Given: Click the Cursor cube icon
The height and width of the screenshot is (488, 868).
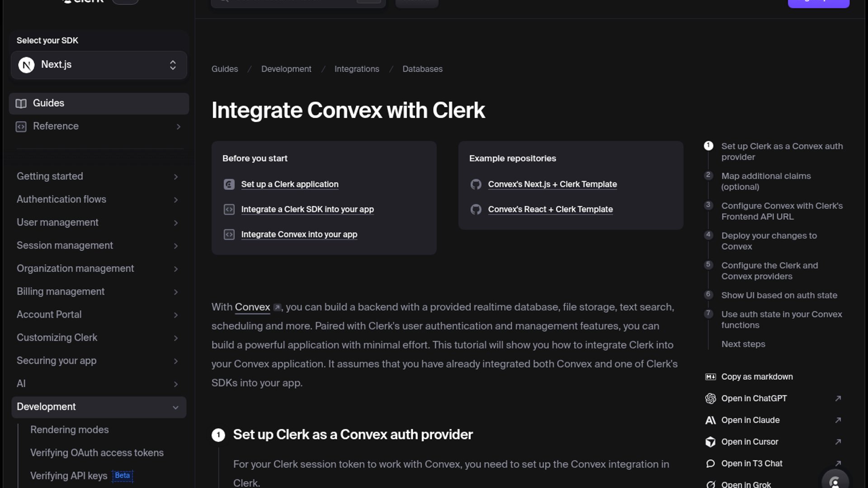Looking at the screenshot, I should point(710,442).
